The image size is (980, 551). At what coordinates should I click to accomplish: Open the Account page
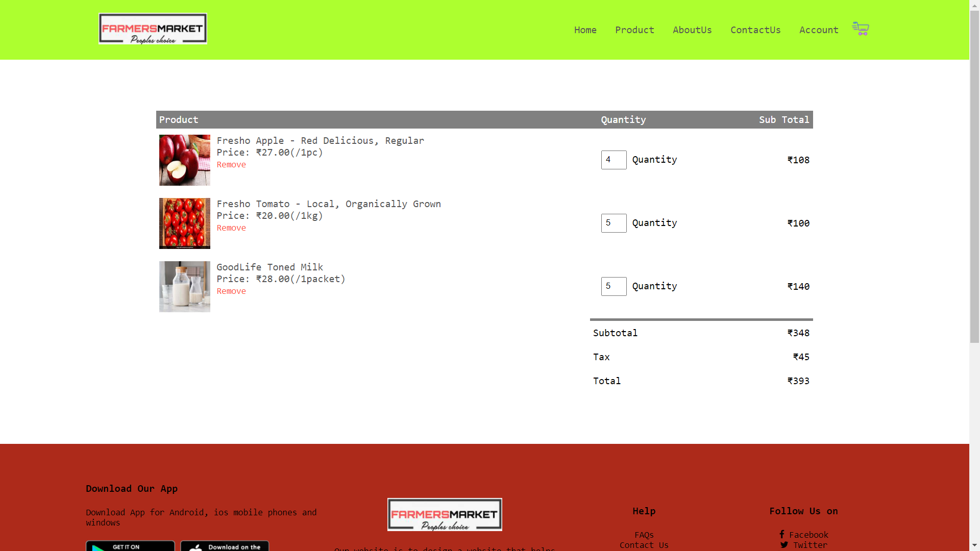pyautogui.click(x=819, y=30)
